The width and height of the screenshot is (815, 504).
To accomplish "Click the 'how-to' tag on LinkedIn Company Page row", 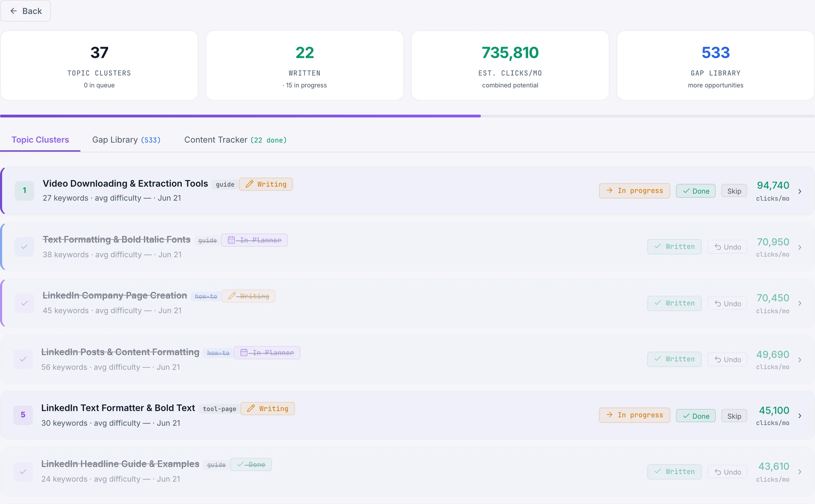I will (206, 297).
